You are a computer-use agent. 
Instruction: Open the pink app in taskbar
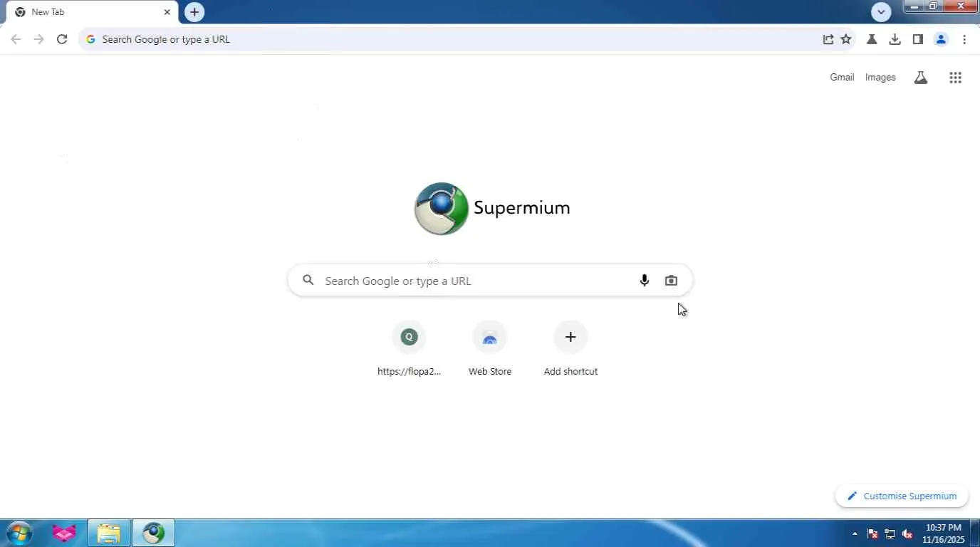point(64,533)
